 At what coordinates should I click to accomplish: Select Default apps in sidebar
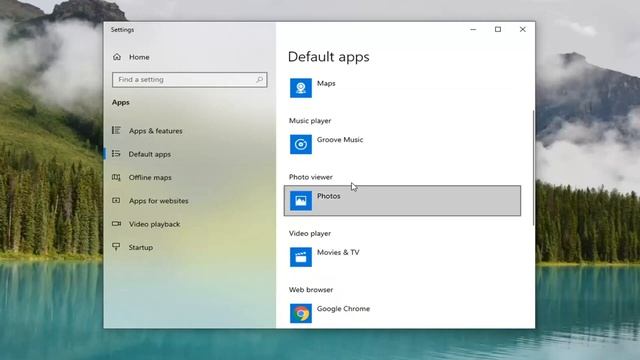tap(149, 154)
